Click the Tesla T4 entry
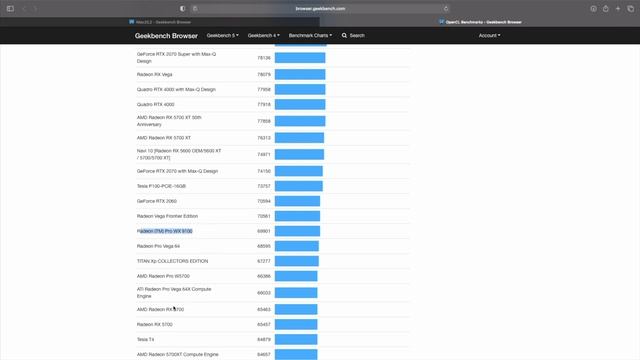Viewport: 640px width, 360px height. (x=145, y=340)
